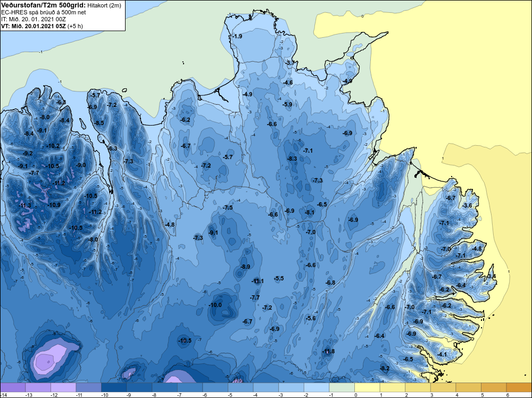
Task: Click the legend swatch between 1 and 2
Action: click(x=393, y=387)
